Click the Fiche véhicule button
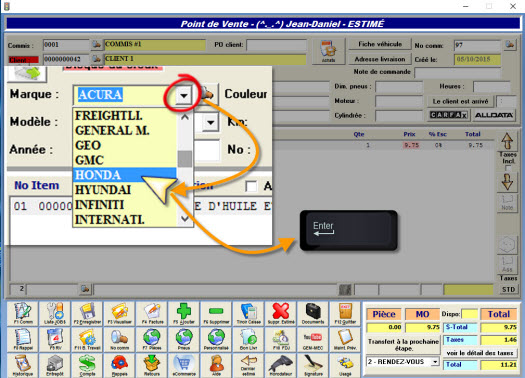This screenshot has width=525, height=378. [x=380, y=44]
